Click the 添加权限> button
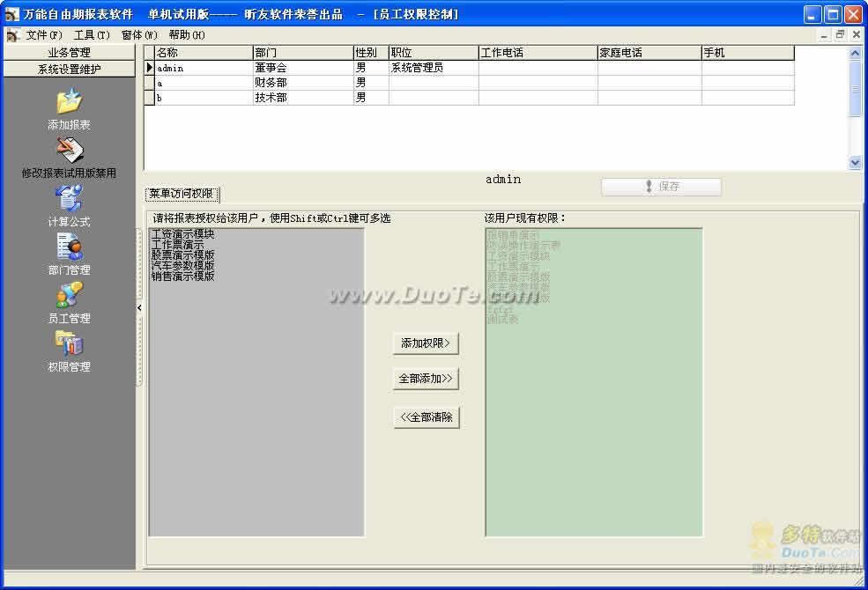The image size is (868, 590). click(x=426, y=343)
